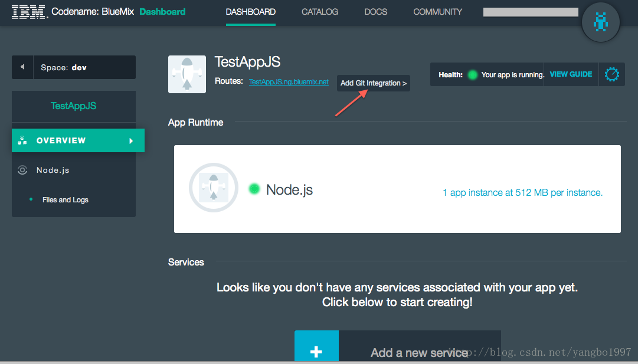Click the IBM logo
Viewport: 638px width, 364px height.
click(x=28, y=12)
